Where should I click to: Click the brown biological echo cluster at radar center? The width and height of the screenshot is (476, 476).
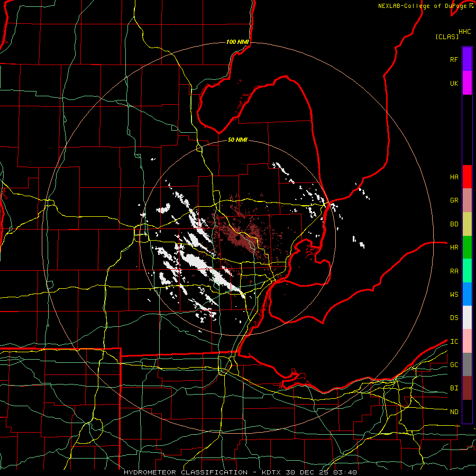[x=239, y=237]
